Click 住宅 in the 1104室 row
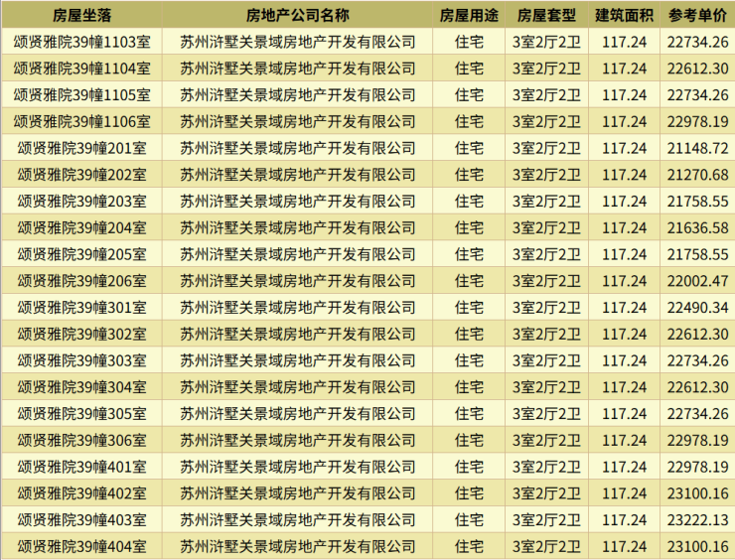Image resolution: width=735 pixels, height=560 pixels. 469,69
